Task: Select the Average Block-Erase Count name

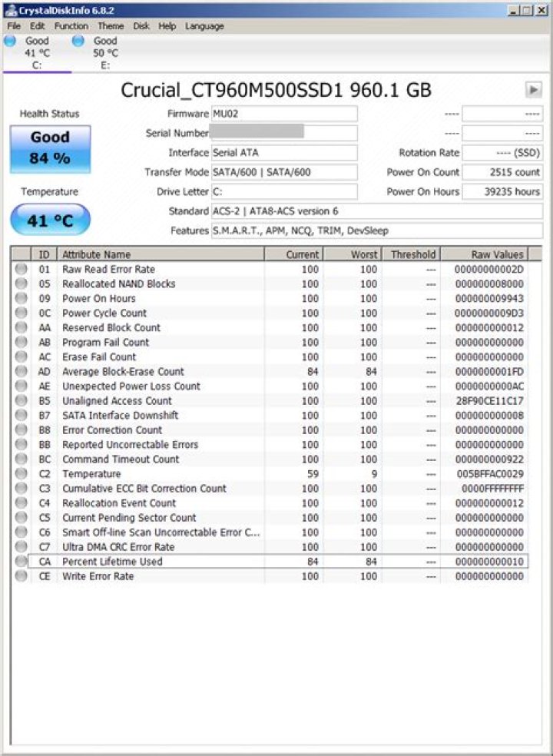Action: pos(123,372)
